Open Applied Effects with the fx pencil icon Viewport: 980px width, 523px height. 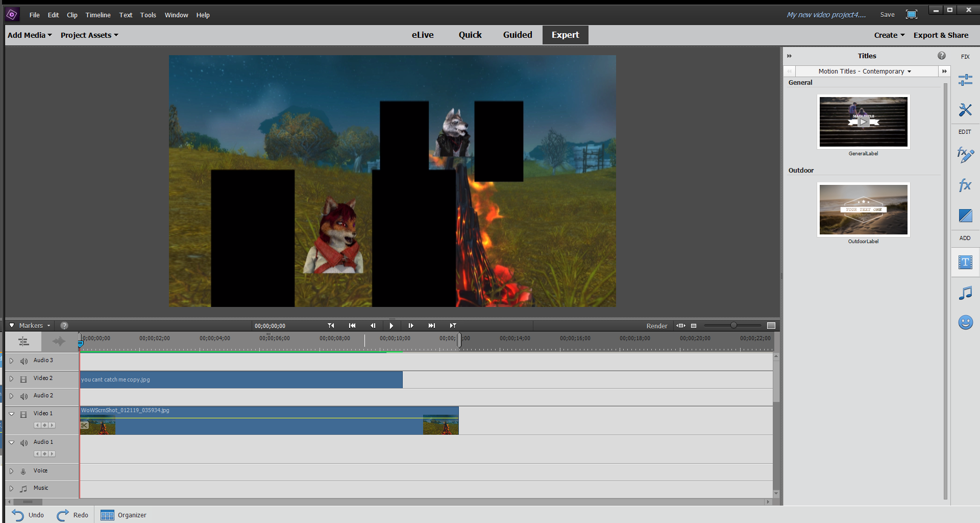pyautogui.click(x=965, y=154)
